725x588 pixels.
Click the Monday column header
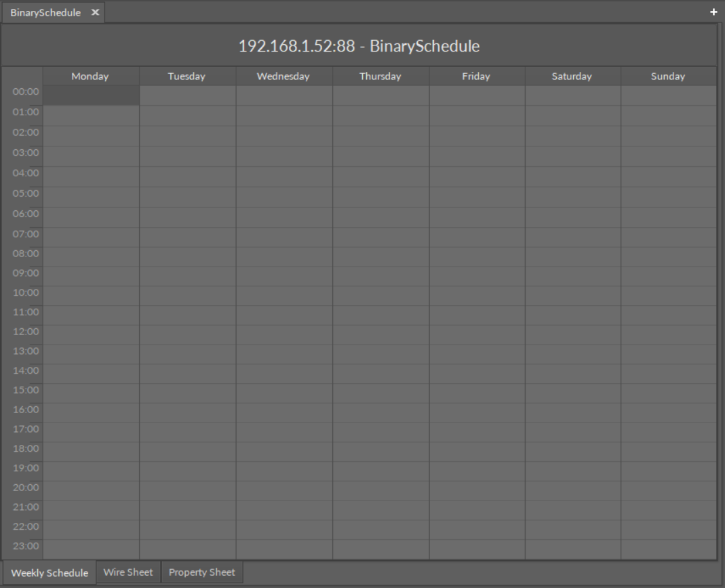(90, 77)
